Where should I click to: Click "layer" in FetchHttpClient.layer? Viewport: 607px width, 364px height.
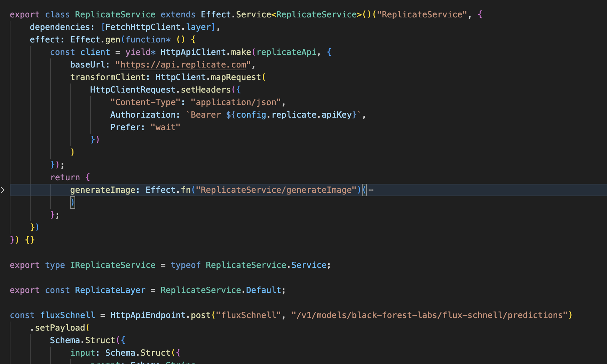pos(198,27)
